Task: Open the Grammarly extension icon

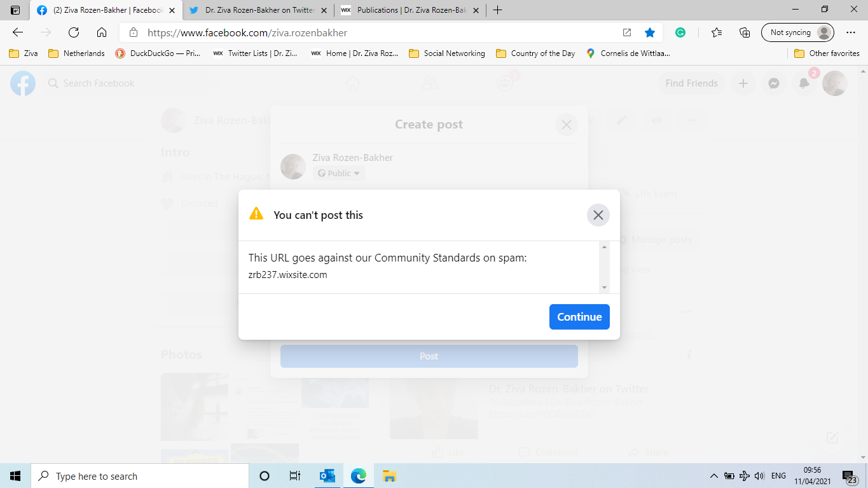Action: [680, 32]
